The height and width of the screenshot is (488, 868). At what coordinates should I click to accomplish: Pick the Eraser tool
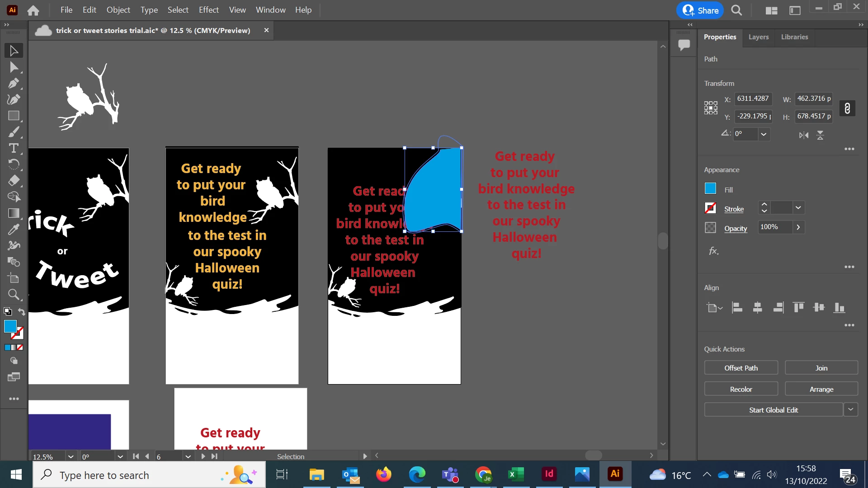tap(14, 181)
